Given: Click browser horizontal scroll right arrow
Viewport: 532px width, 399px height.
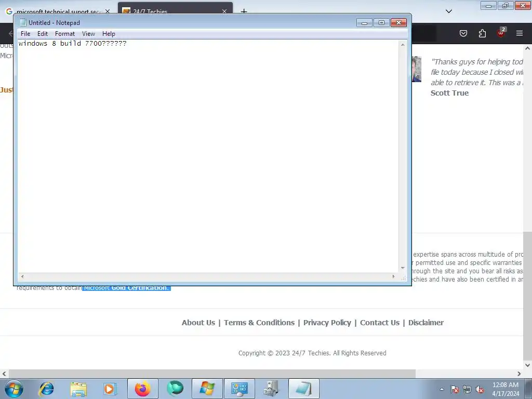Looking at the screenshot, I should pos(519,374).
